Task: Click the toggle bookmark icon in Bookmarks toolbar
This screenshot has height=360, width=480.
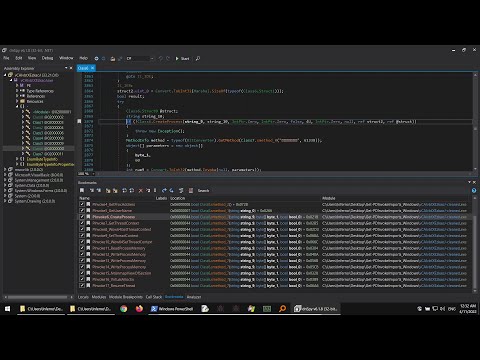Action: 82,190
